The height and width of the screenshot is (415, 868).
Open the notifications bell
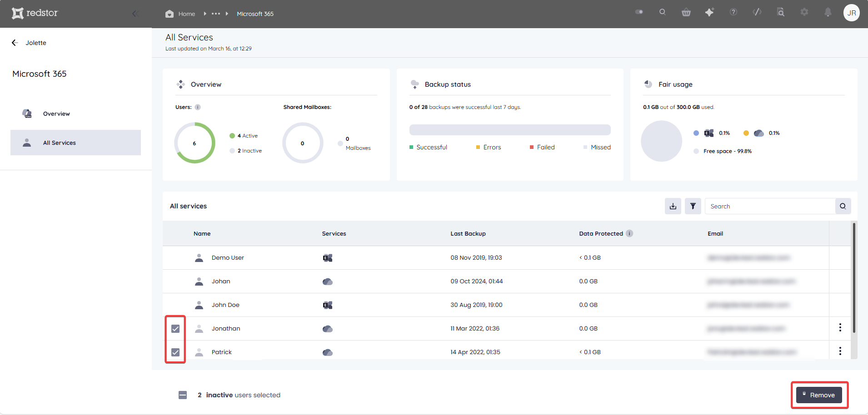tap(828, 12)
